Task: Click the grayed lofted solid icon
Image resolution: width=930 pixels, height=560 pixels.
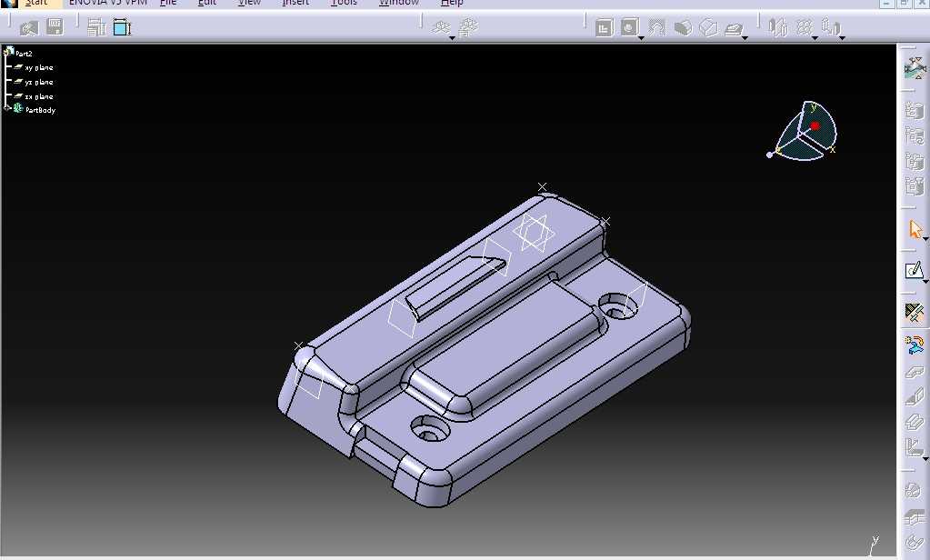Action: pyautogui.click(x=734, y=28)
